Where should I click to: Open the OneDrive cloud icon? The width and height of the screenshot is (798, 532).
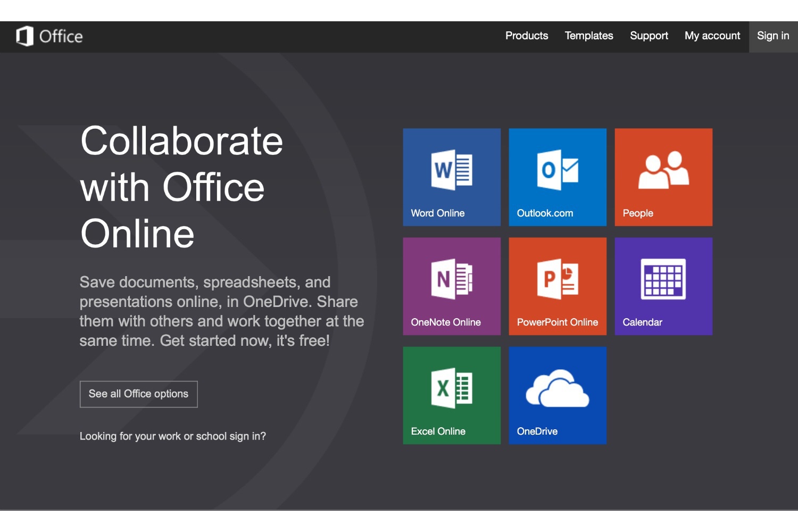pos(557,389)
